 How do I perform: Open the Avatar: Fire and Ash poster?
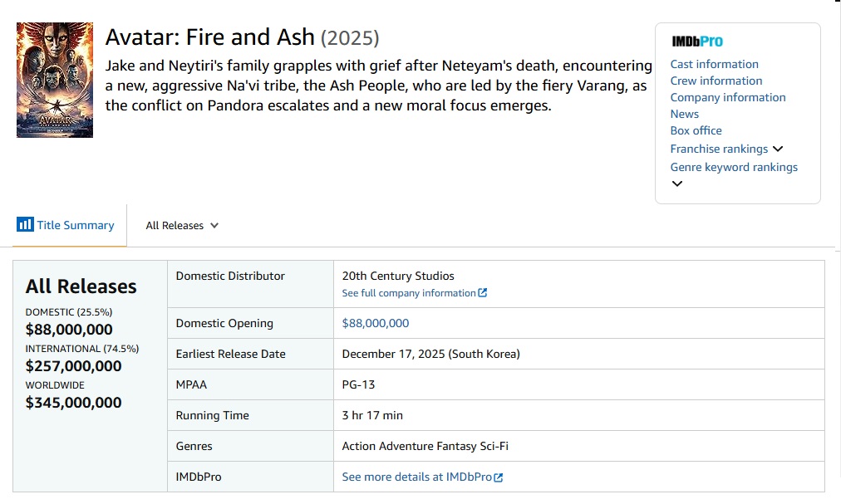pyautogui.click(x=55, y=80)
